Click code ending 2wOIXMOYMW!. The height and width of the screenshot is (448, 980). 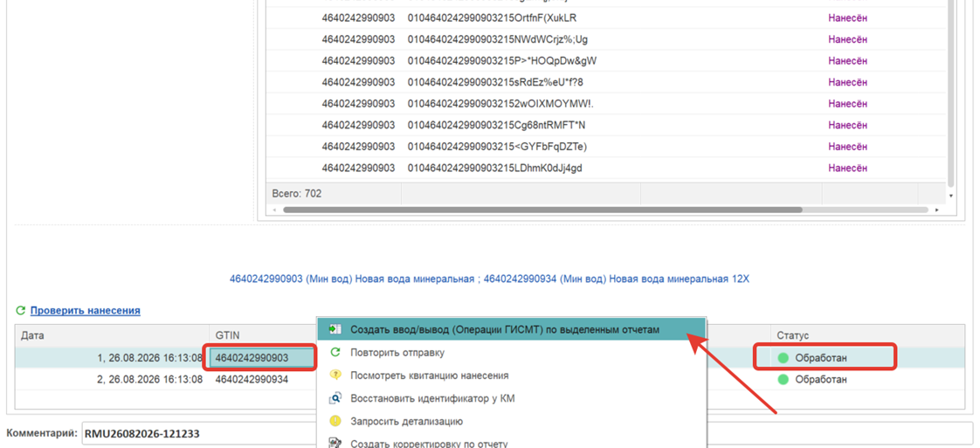(x=500, y=104)
